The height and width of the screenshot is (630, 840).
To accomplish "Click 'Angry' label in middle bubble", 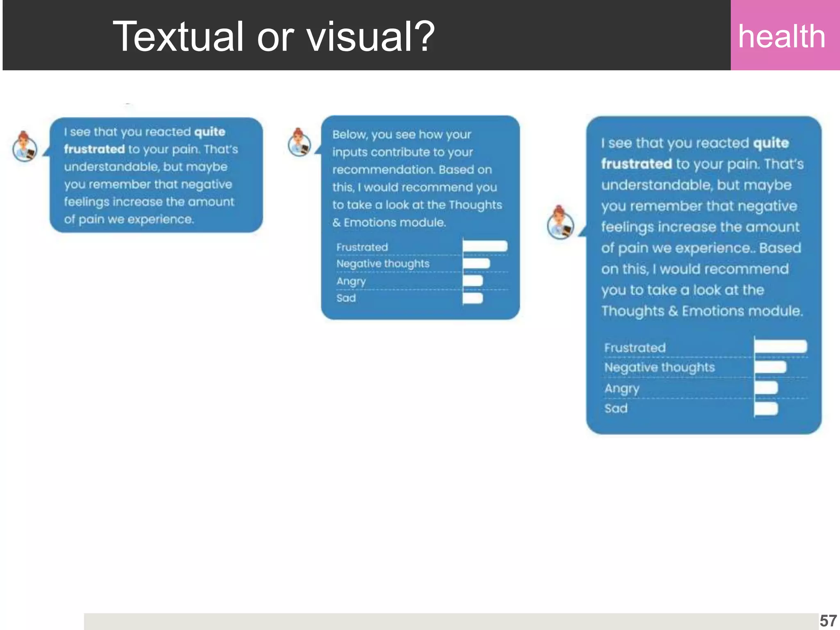I will tap(351, 281).
